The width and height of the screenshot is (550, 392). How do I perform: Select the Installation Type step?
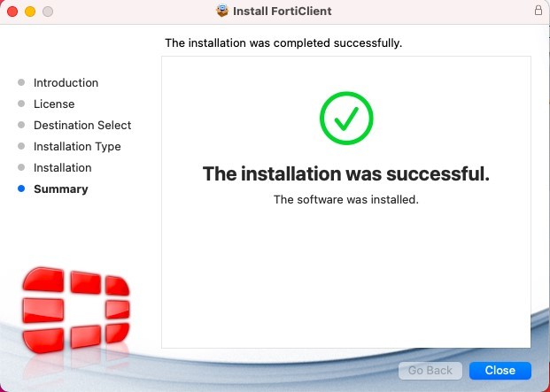point(77,146)
